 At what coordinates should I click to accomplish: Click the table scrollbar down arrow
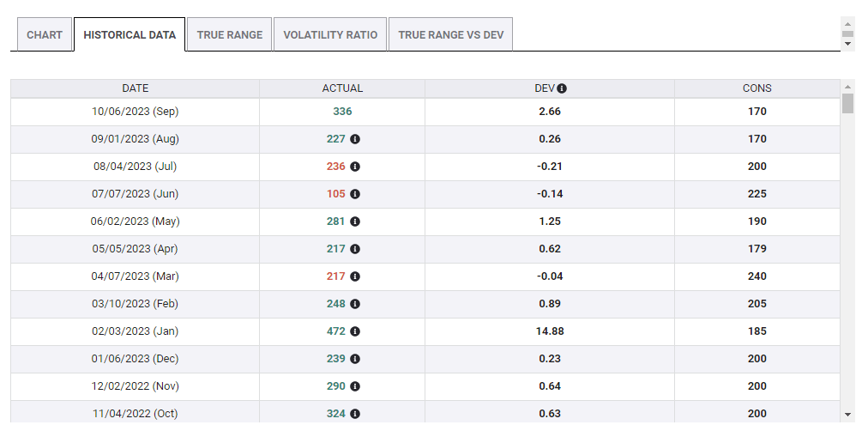(x=848, y=415)
